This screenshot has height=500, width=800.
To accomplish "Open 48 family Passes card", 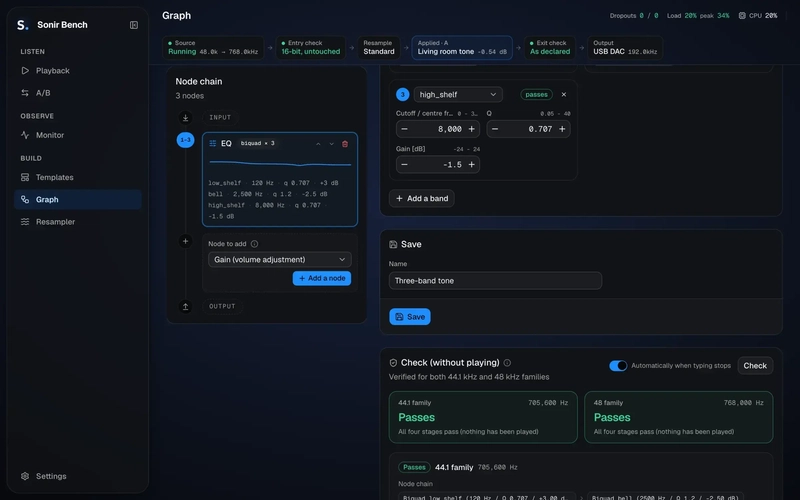I will (x=679, y=417).
